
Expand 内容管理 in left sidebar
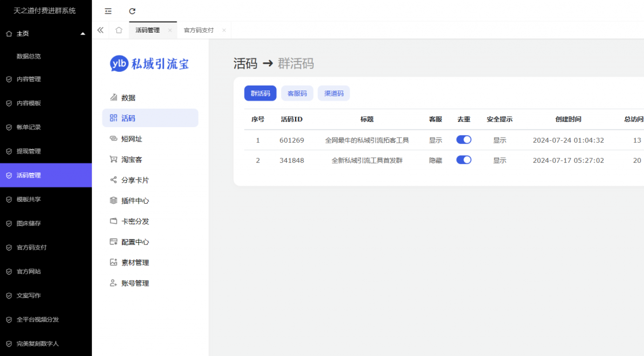29,79
